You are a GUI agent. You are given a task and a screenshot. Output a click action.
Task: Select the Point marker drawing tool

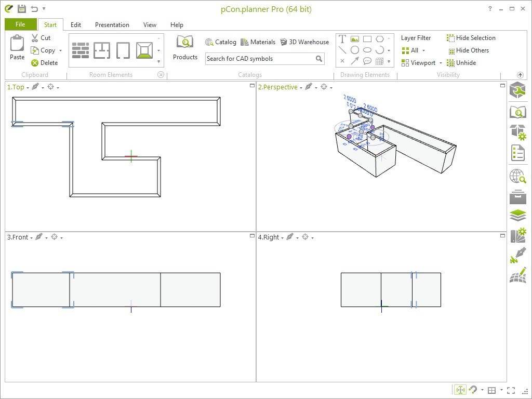point(342,61)
